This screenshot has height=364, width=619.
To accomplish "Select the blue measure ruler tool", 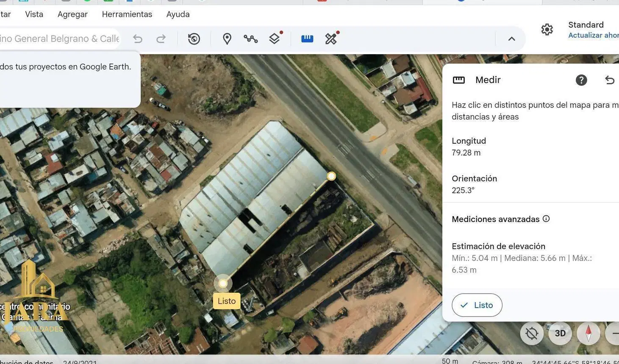I will coord(307,39).
